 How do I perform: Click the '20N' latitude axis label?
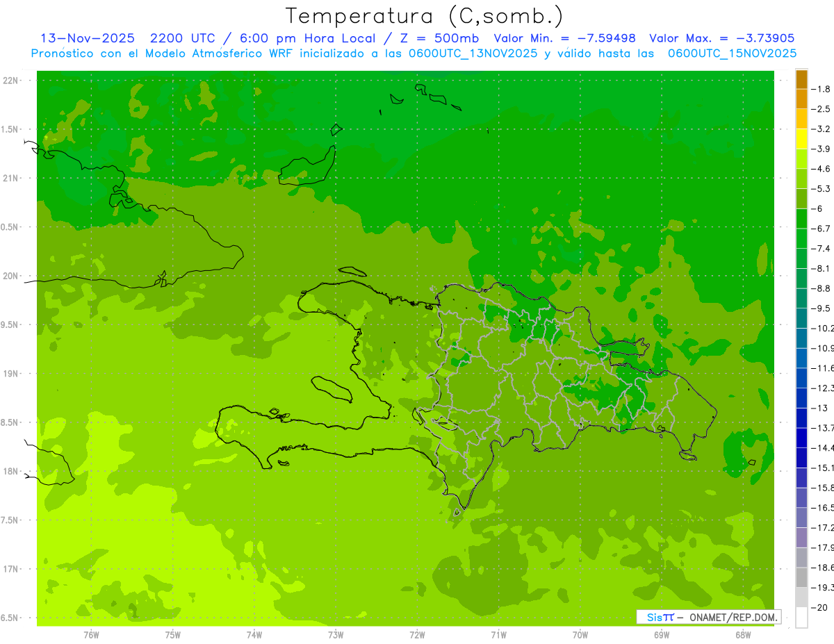10,276
